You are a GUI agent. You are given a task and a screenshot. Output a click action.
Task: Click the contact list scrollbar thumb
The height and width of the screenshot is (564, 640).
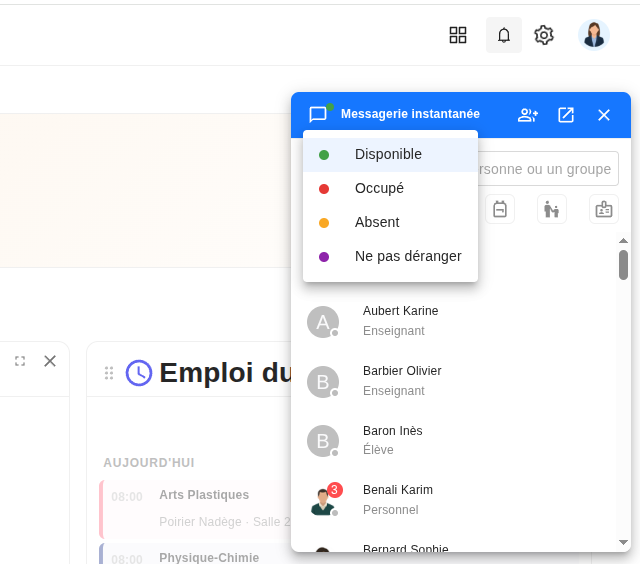coord(623,265)
